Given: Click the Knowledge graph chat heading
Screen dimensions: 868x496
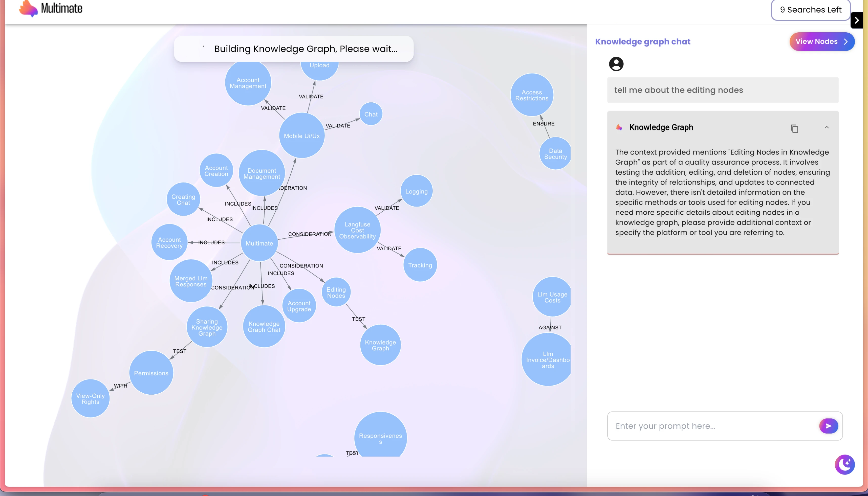Looking at the screenshot, I should [643, 41].
